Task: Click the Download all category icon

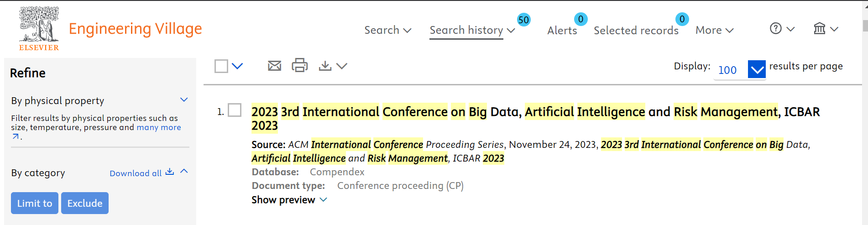Action: pos(170,172)
